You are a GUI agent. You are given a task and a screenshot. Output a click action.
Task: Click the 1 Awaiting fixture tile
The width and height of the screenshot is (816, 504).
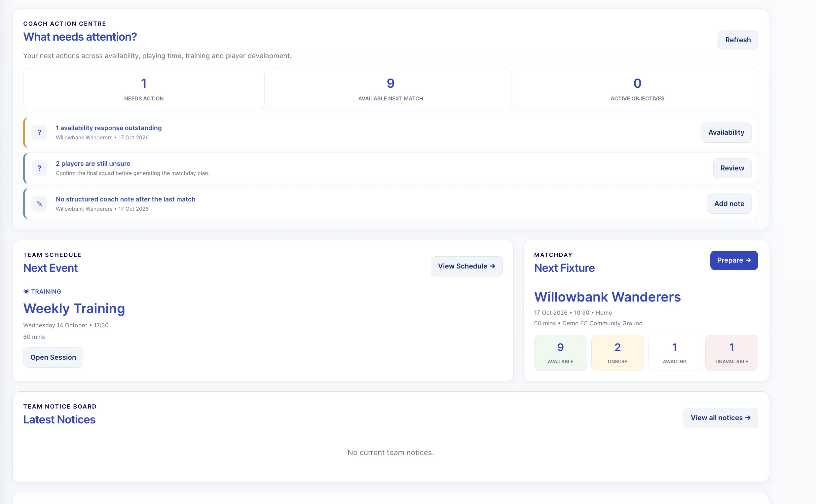(x=674, y=353)
